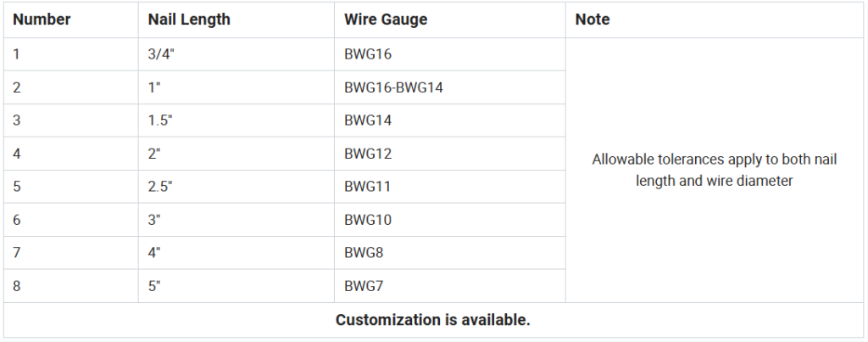868x342 pixels.
Task: Click the BWG10 wire gauge cell
Action: click(x=450, y=220)
